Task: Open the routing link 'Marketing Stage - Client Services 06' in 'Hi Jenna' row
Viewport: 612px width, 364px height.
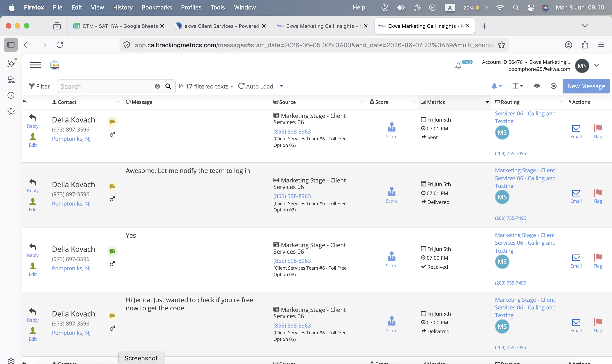Action: [x=525, y=307]
